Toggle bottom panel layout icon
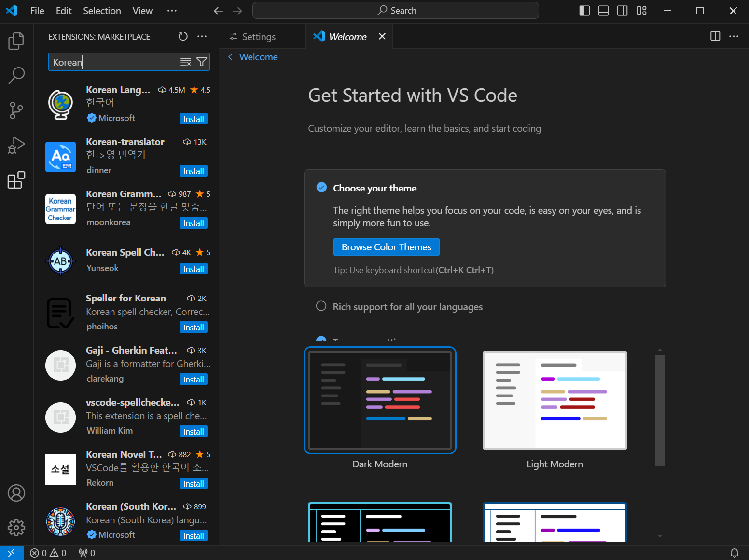The width and height of the screenshot is (749, 560). click(603, 11)
